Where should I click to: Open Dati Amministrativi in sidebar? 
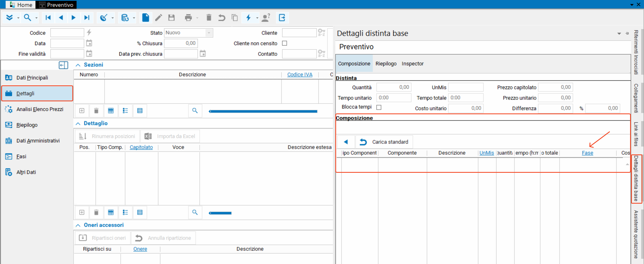pyautogui.click(x=37, y=141)
